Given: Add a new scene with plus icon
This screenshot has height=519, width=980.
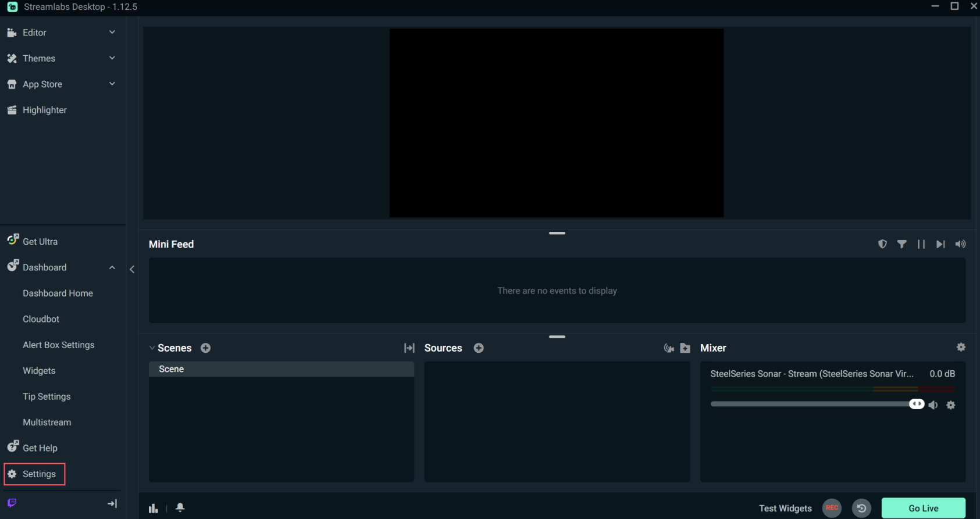Looking at the screenshot, I should [x=205, y=348].
